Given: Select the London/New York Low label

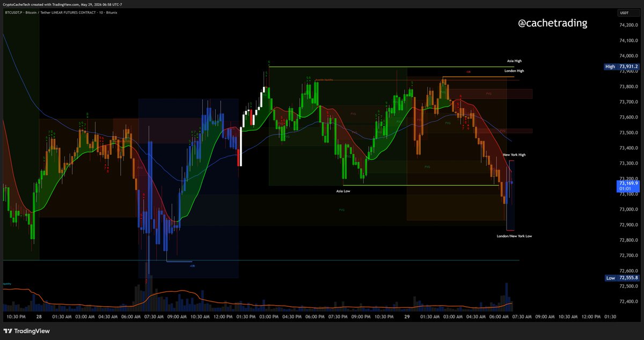Looking at the screenshot, I should click(514, 236).
